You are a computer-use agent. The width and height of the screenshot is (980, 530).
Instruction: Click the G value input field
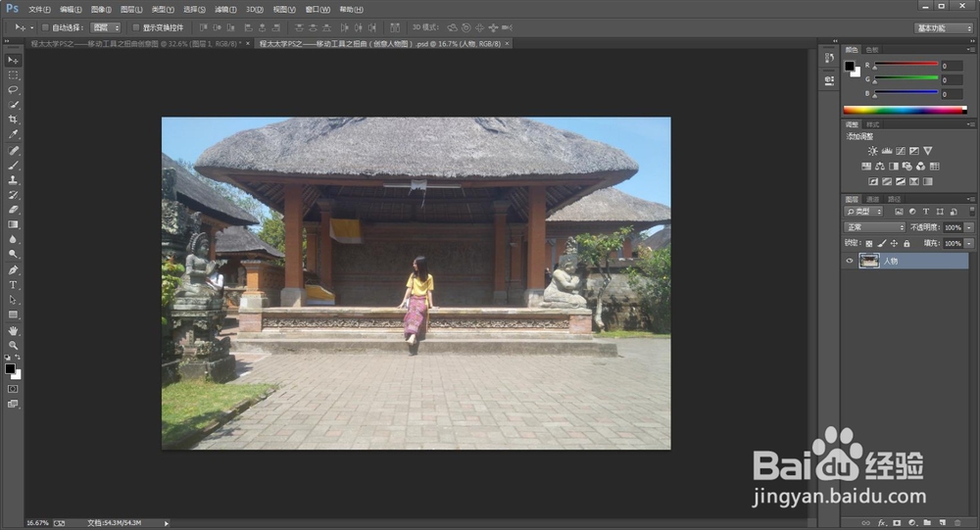952,80
